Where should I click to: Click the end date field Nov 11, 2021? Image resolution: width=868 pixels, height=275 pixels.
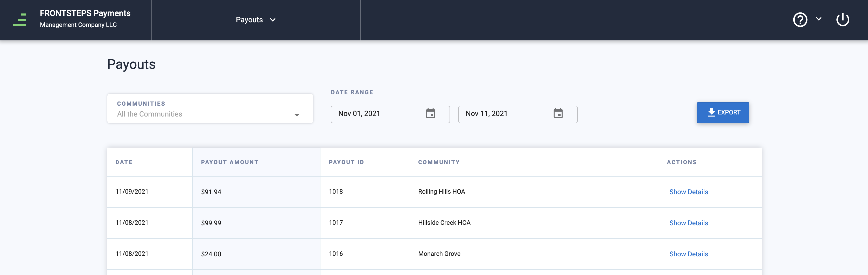517,114
